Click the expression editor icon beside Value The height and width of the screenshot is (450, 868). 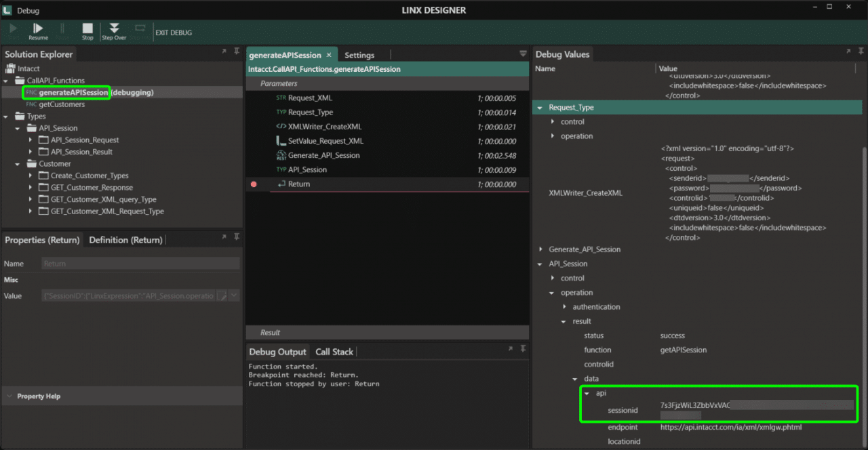[x=222, y=296]
